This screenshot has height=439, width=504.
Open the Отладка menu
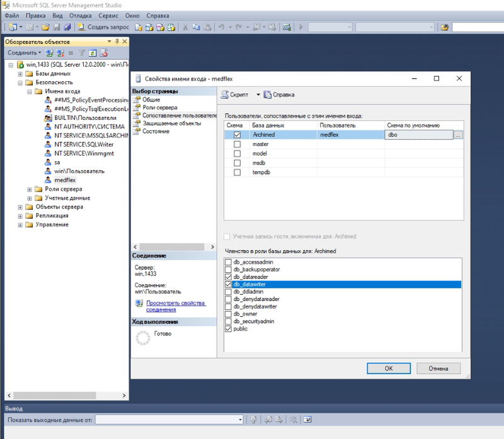pyautogui.click(x=81, y=15)
